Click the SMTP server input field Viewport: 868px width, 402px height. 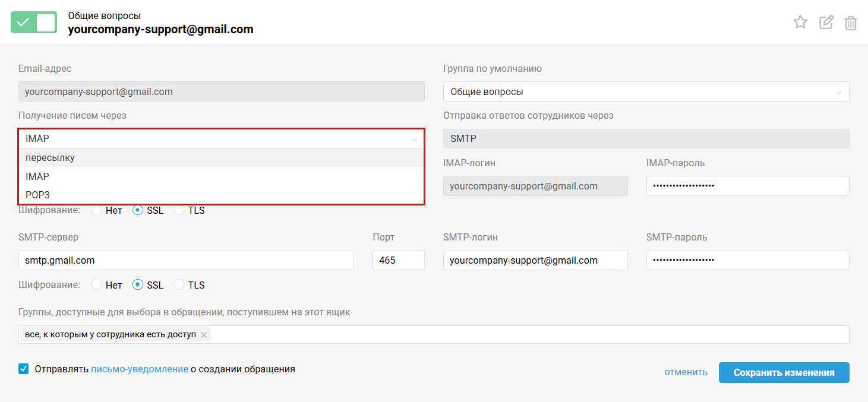[x=186, y=260]
